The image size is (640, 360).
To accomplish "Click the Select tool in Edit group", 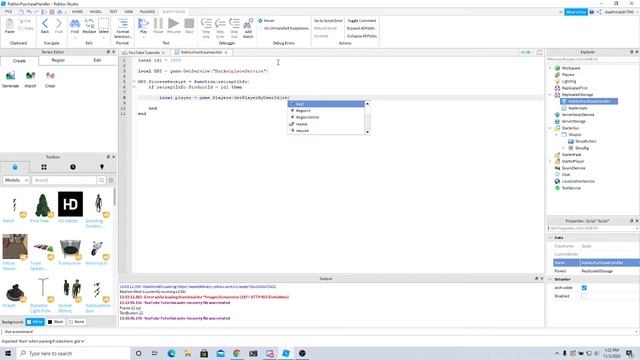I will (104, 24).
